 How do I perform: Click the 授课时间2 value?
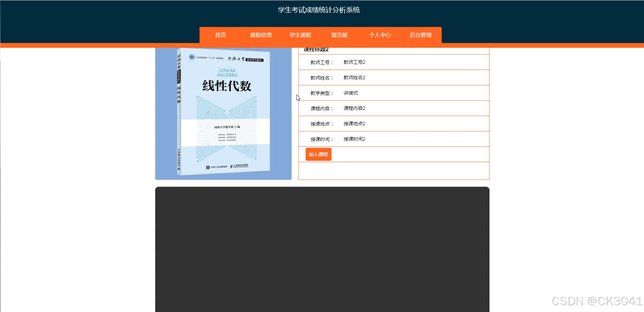coord(354,139)
